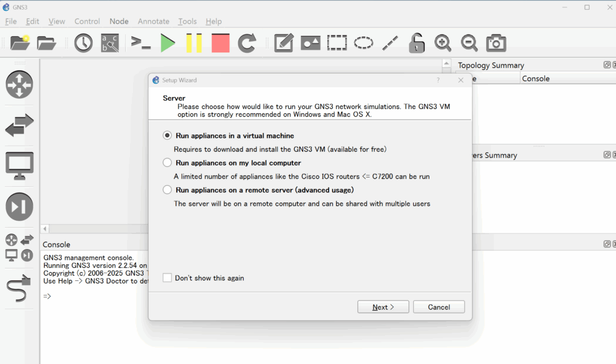This screenshot has width=616, height=364.
Task: Open the Help menu
Action: [x=214, y=21]
